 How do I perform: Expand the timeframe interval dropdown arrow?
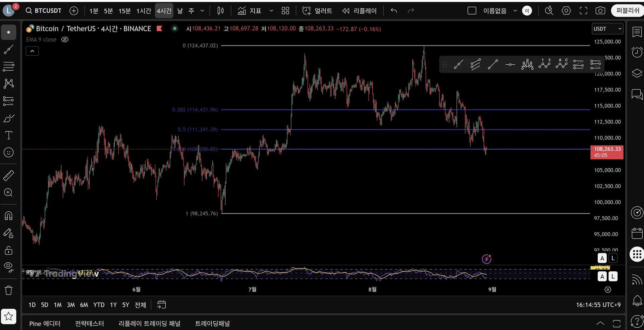(202, 11)
